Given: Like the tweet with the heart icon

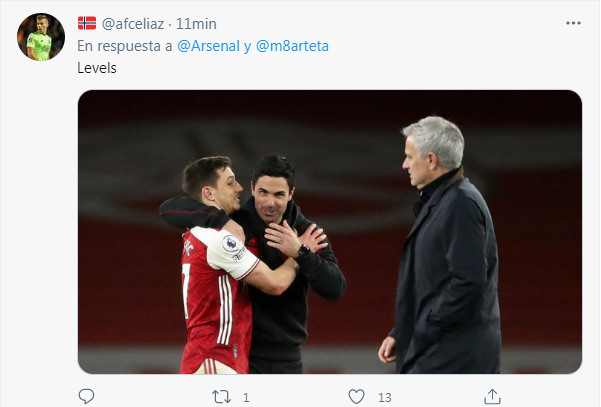Looking at the screenshot, I should (x=356, y=396).
